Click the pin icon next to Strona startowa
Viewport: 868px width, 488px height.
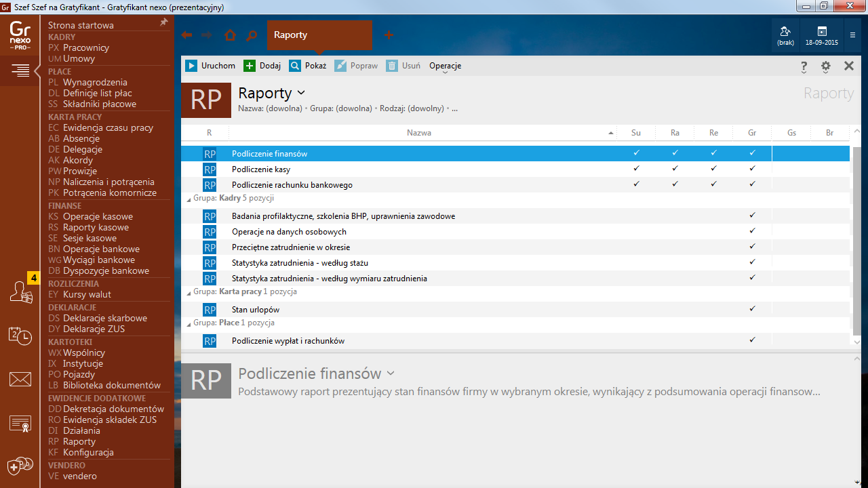click(163, 22)
